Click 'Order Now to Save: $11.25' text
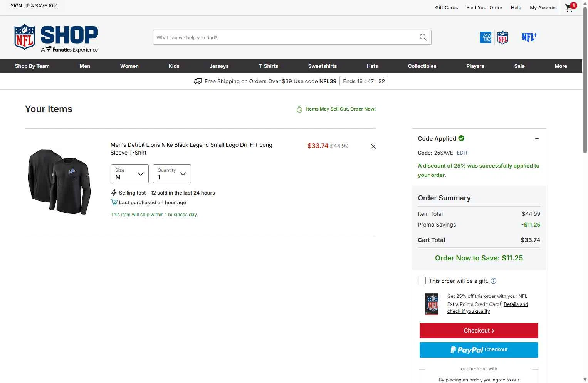 479,258
